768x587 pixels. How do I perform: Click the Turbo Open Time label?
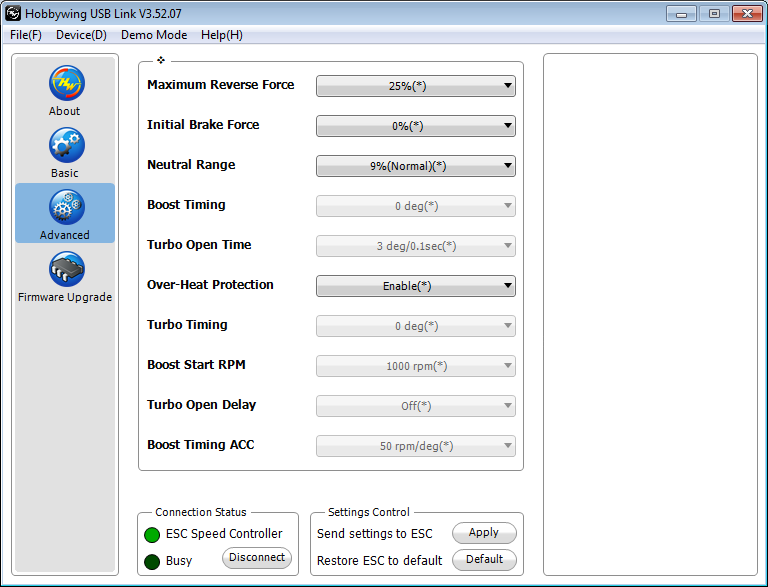pos(199,245)
